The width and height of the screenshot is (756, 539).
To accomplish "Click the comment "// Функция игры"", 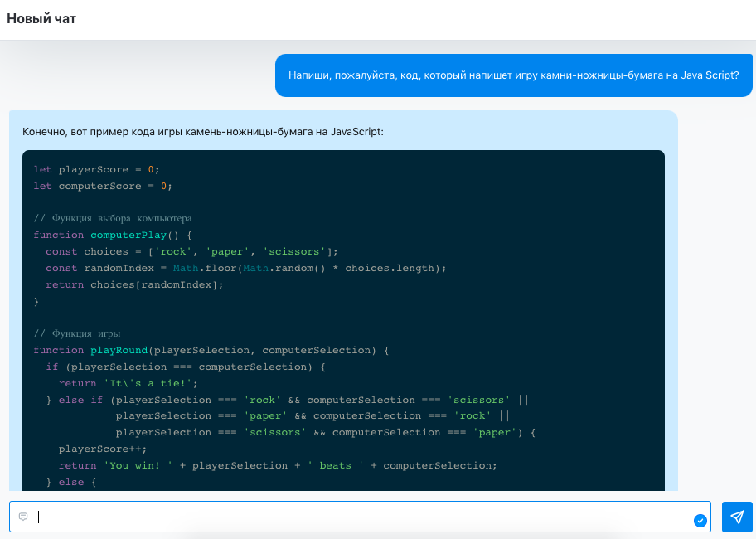I will point(75,333).
